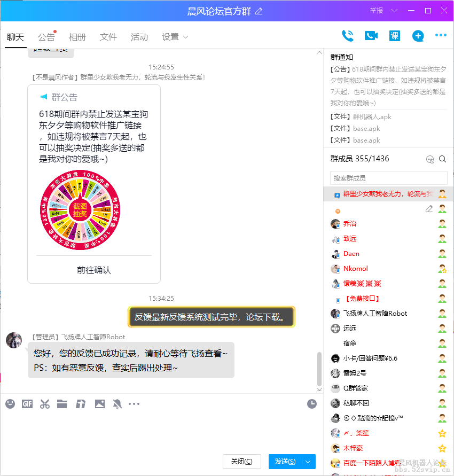Send a file using the folder icon
This screenshot has height=476, width=454.
pos(62,403)
